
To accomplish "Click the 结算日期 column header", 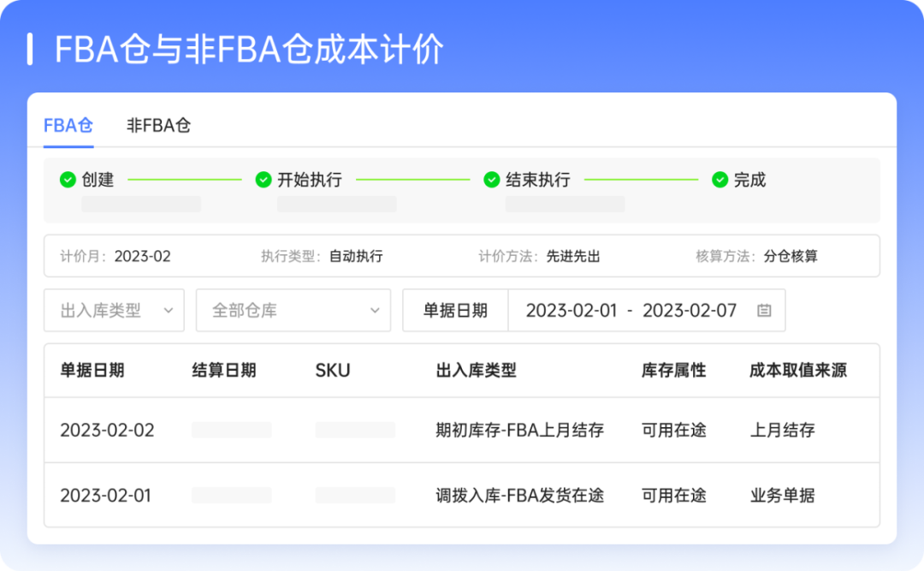I will click(225, 370).
